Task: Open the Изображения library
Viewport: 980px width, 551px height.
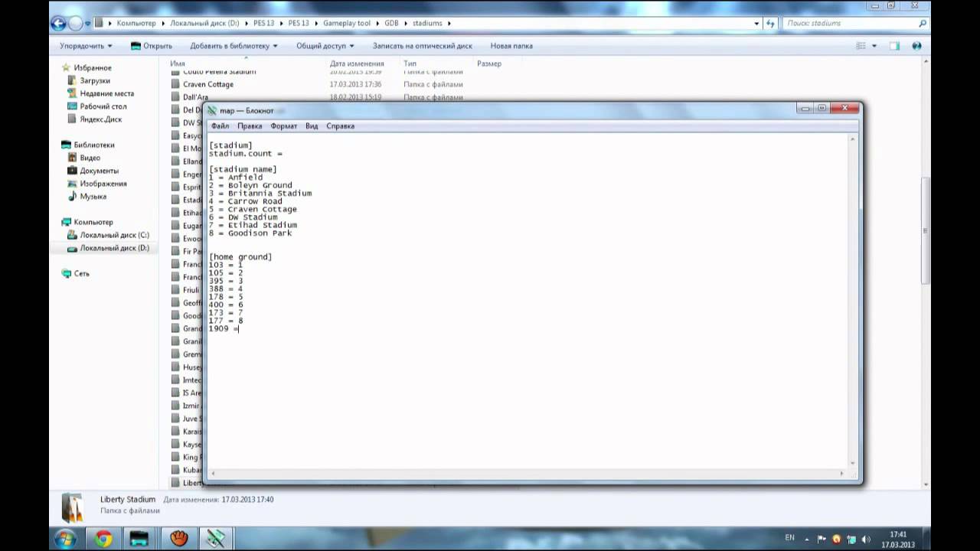Action: click(103, 184)
